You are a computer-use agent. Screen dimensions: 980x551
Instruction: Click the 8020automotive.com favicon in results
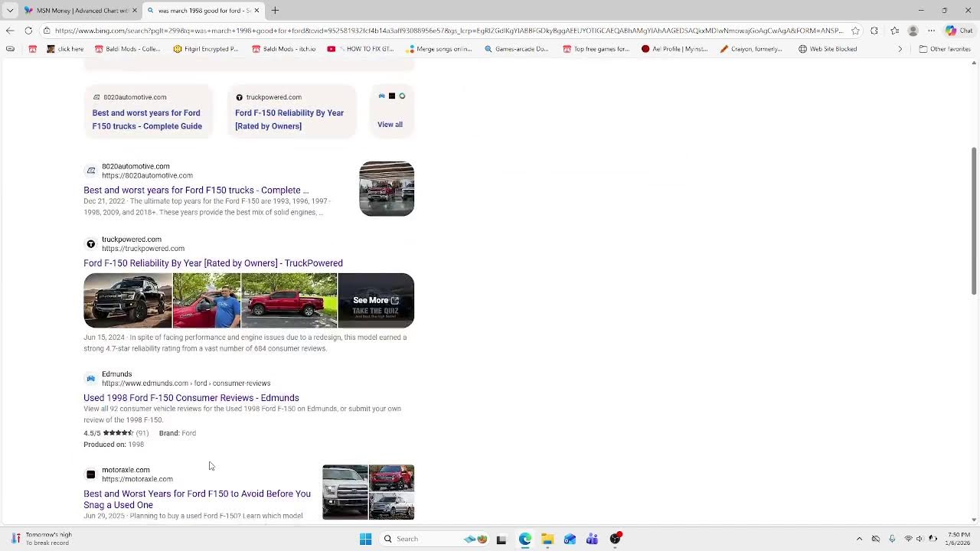90,171
